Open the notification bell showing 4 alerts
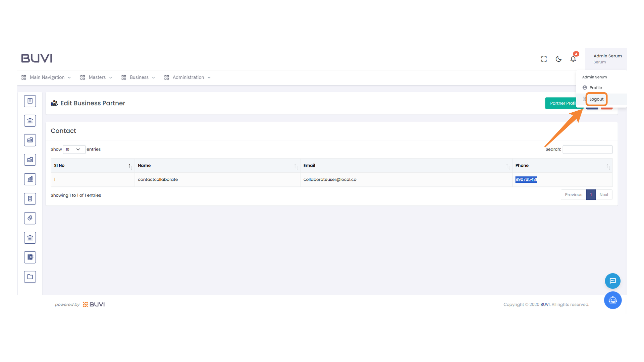Viewport: 644px width, 362px height. (x=573, y=59)
